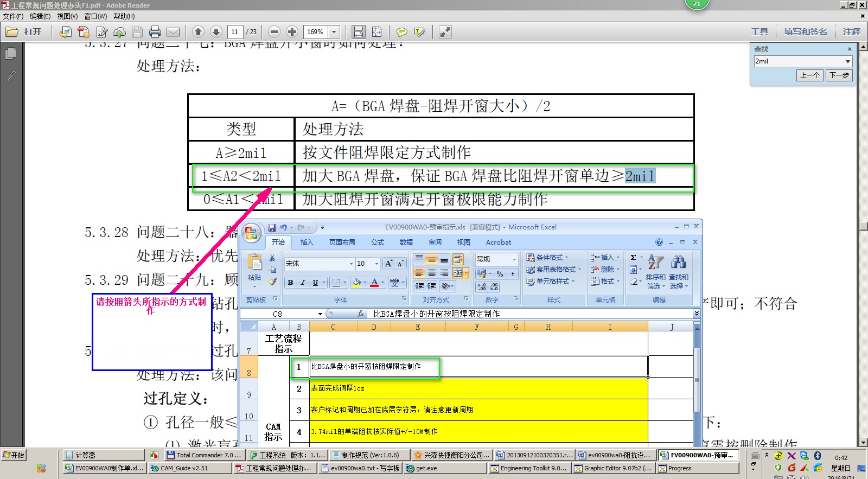Image resolution: width=868 pixels, height=479 pixels.
Task: Toggle underline formatting in Excel
Action: tap(315, 283)
